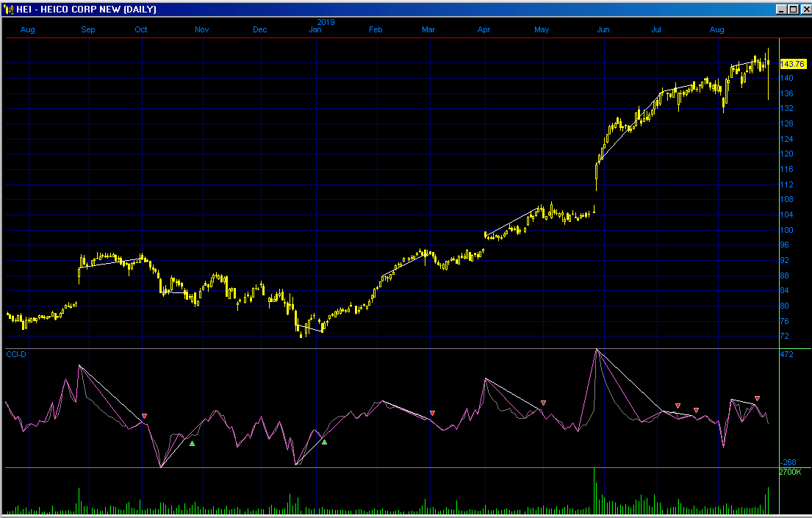Click the 88 price axis label
This screenshot has height=518, width=812.
coord(785,276)
